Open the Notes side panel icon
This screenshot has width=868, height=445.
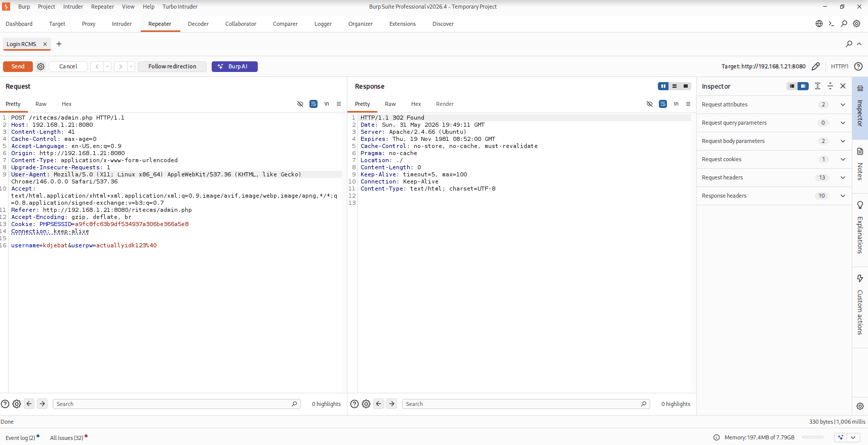point(860,165)
